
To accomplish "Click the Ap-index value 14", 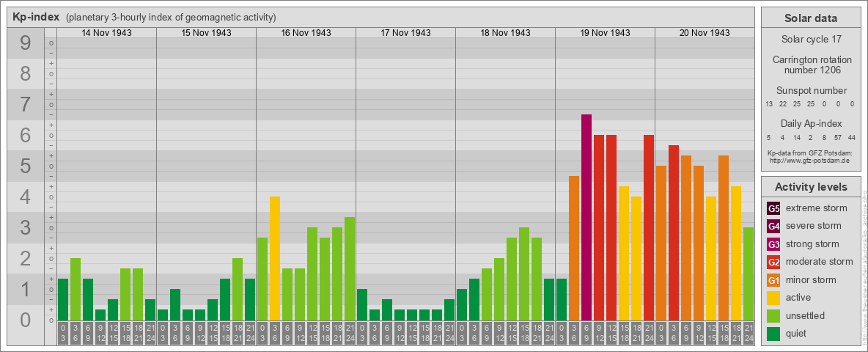I will coord(797,137).
